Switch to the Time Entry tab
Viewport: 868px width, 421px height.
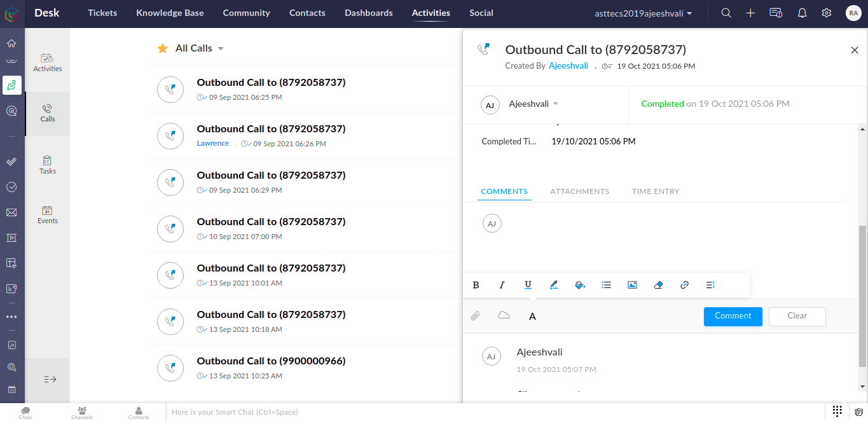point(656,191)
